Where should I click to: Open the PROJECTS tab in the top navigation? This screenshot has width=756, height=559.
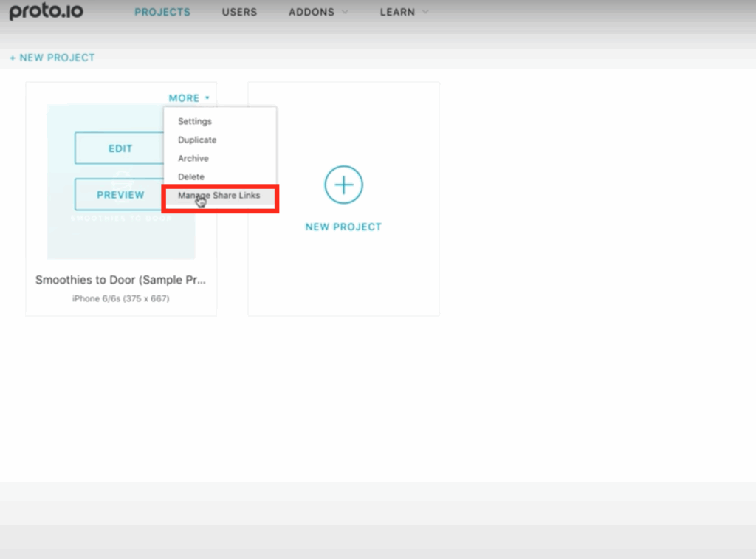click(x=162, y=12)
